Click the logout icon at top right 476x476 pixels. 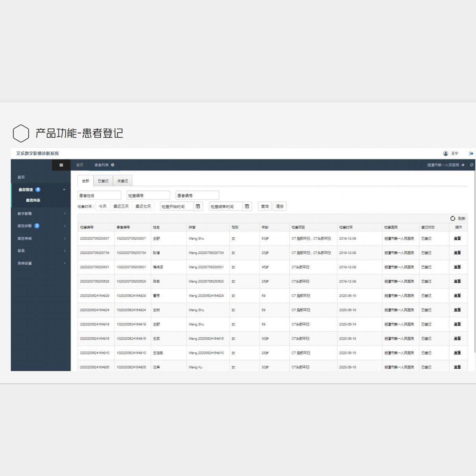[x=471, y=153]
